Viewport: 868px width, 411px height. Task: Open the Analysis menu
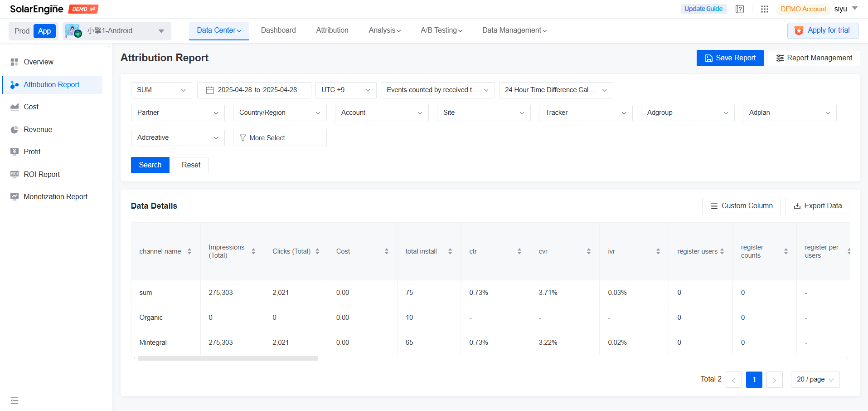tap(384, 30)
